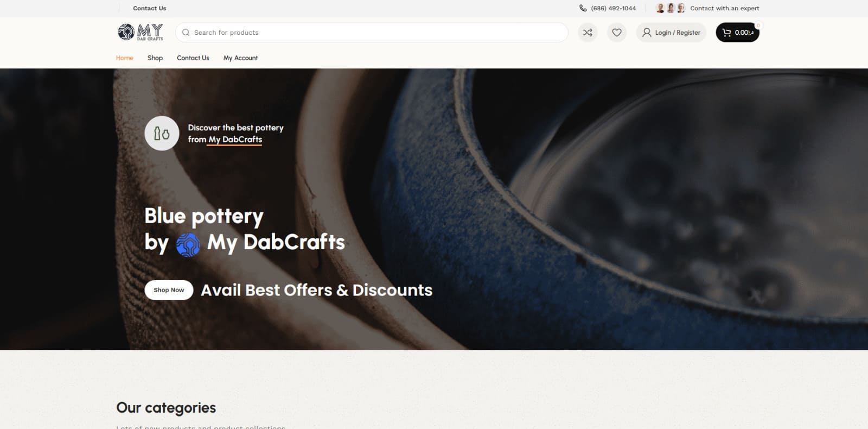Open the Shop menu item

(x=155, y=58)
